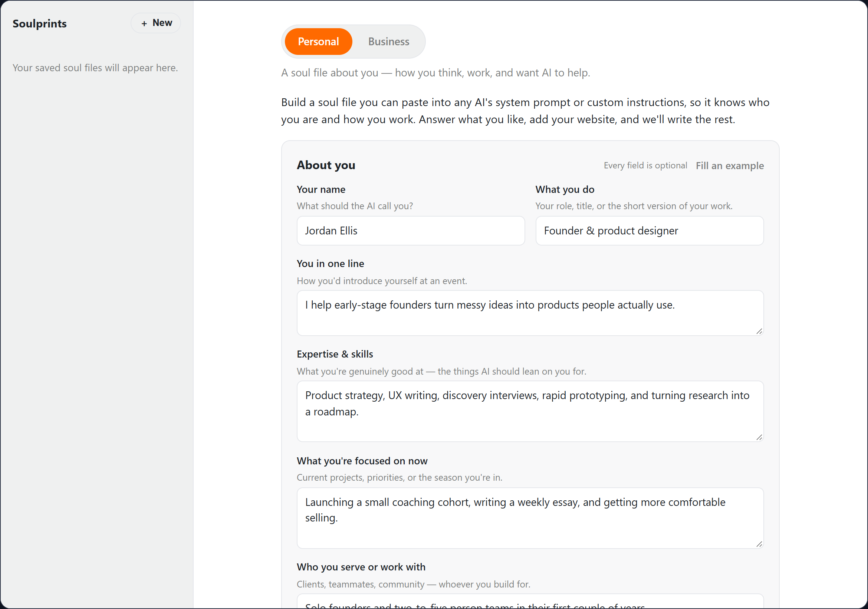
Task: Click the resize handle of You in one line textarea
Action: click(x=759, y=331)
